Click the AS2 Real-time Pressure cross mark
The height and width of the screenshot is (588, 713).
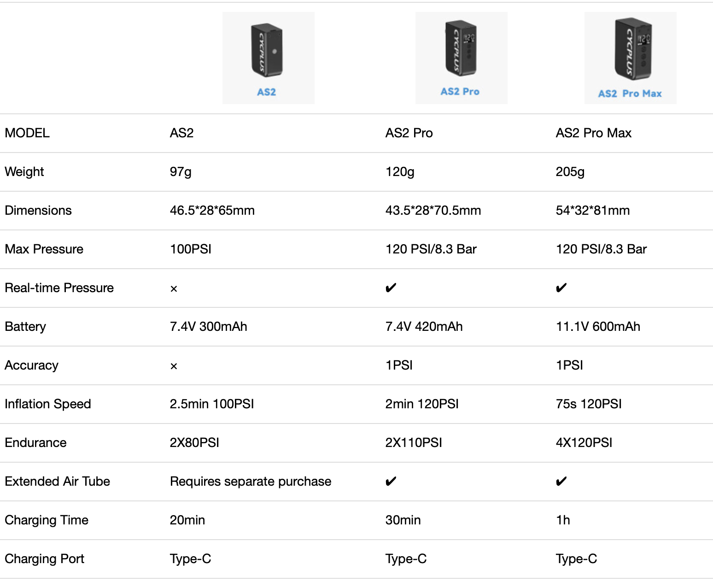tap(174, 289)
